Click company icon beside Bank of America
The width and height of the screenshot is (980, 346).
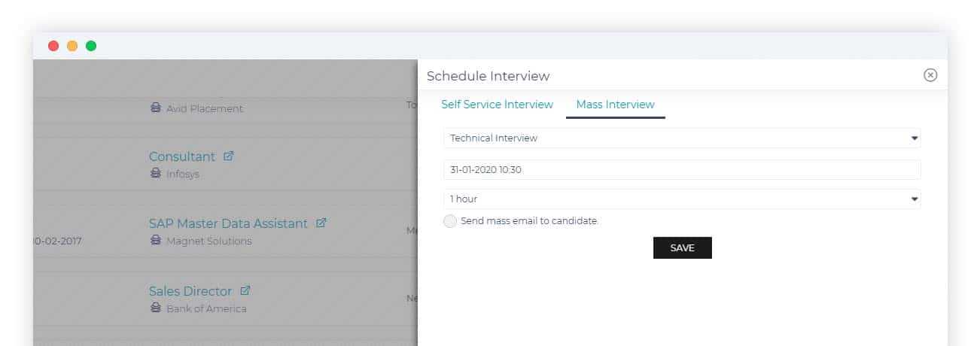[x=156, y=308]
